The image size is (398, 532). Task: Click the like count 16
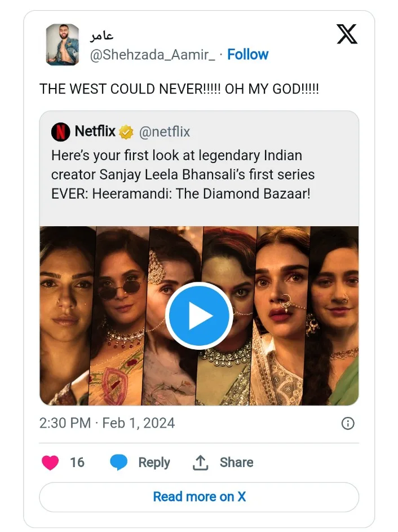tap(77, 463)
